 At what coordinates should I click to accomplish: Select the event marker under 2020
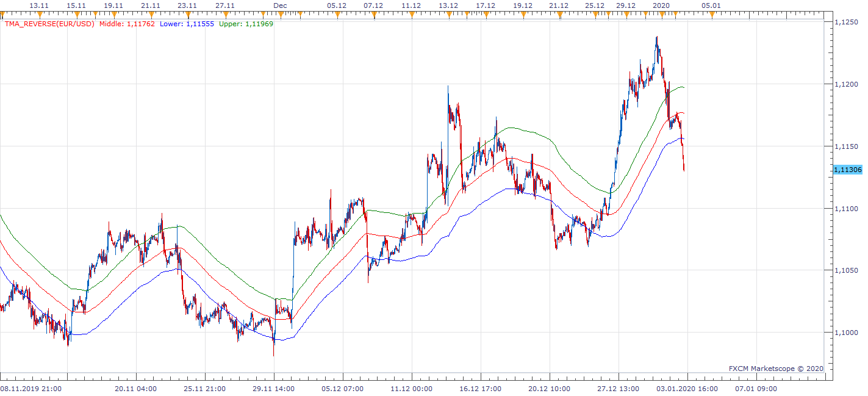(662, 14)
